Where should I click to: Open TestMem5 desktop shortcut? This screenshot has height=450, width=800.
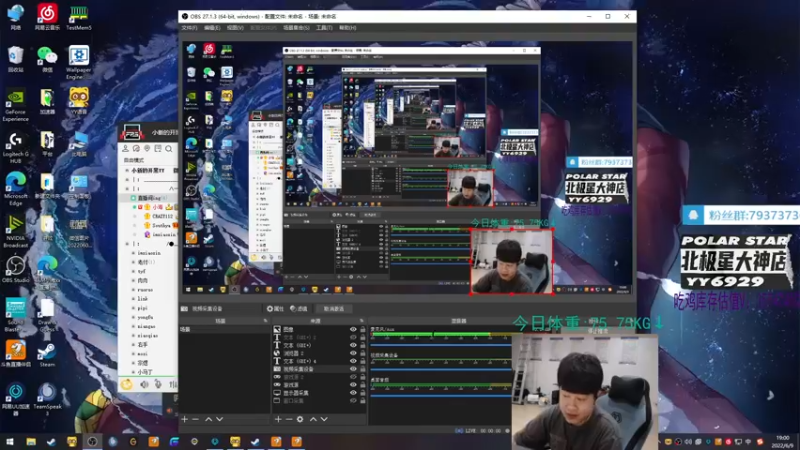[x=79, y=18]
